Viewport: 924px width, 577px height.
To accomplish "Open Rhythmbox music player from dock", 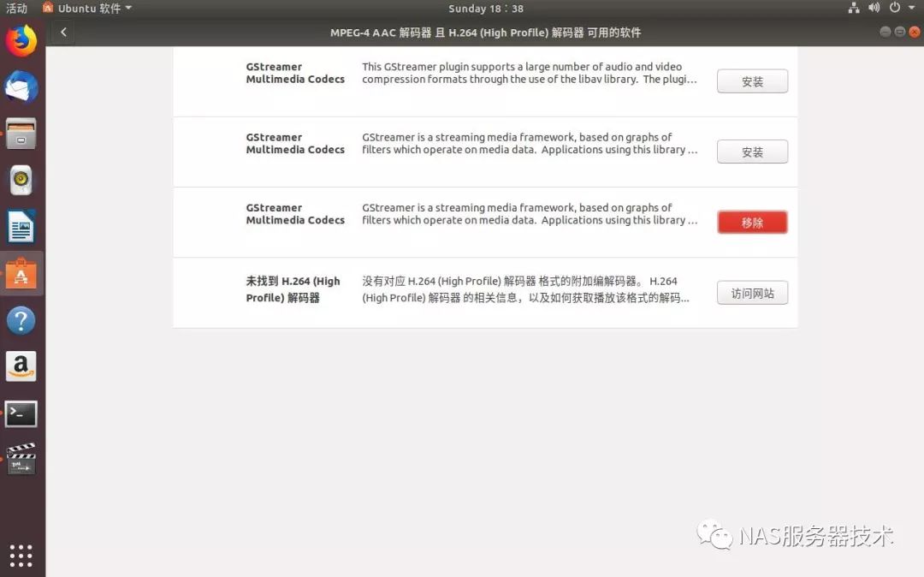I will (x=21, y=180).
